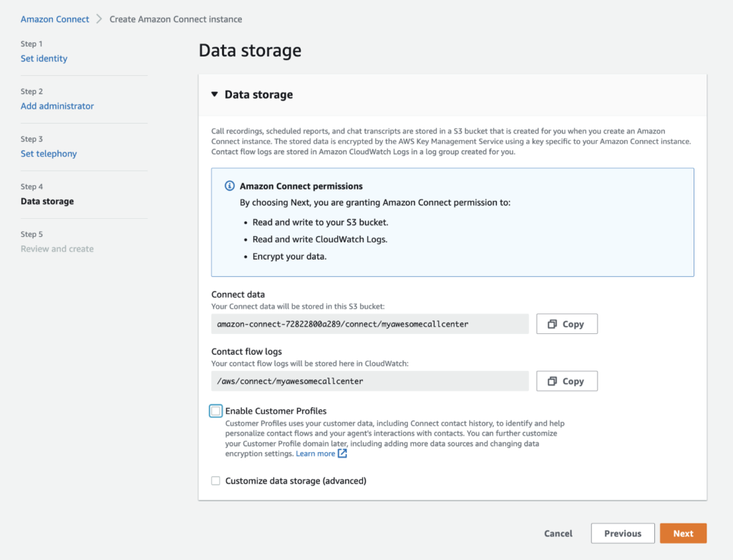The image size is (733, 560).
Task: Collapse the Data storage section triangle
Action: click(x=215, y=94)
